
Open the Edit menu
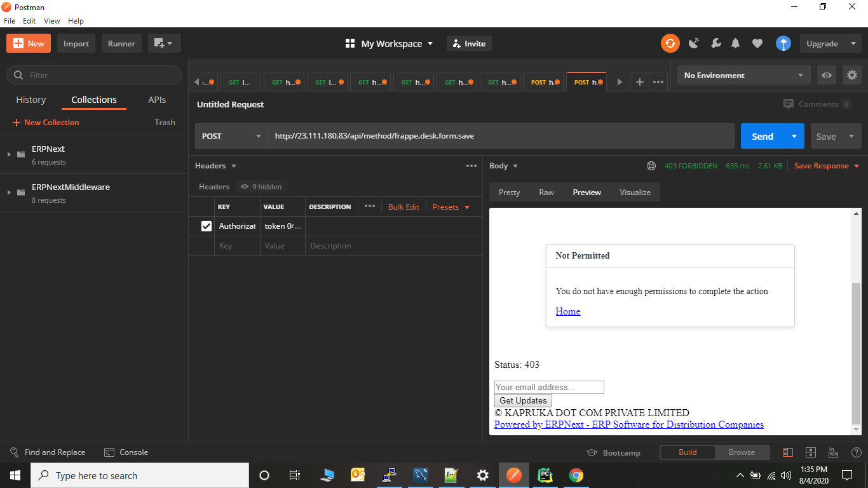click(29, 21)
